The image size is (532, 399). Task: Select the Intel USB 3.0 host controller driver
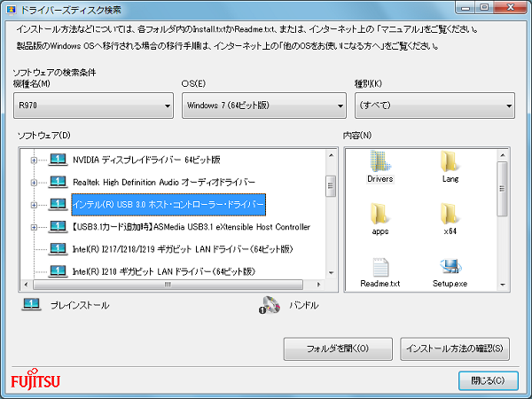(168, 205)
